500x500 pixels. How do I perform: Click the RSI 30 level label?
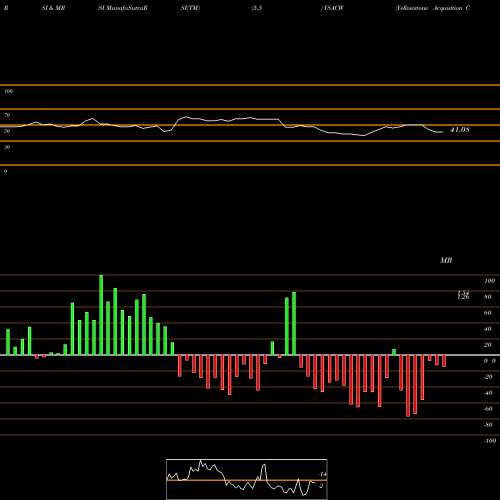click(x=7, y=147)
